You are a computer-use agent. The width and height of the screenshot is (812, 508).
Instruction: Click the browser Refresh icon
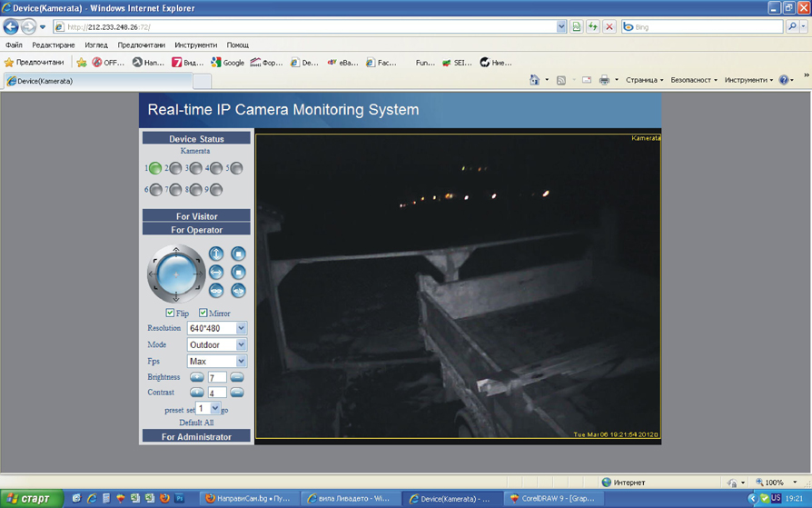pyautogui.click(x=592, y=27)
